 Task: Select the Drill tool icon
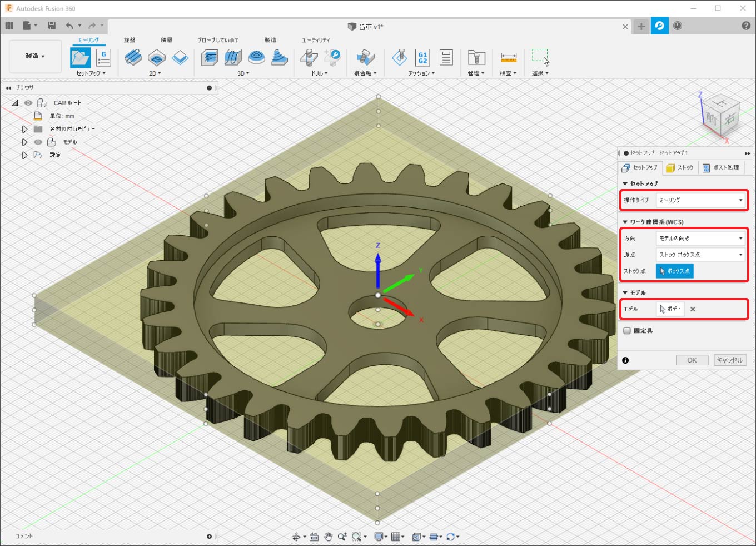[x=309, y=58]
